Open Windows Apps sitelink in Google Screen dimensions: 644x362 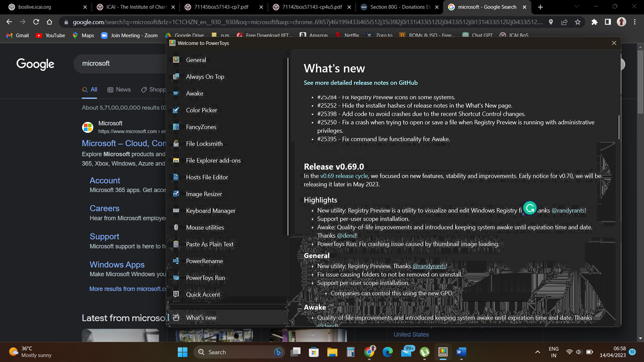coord(117,265)
